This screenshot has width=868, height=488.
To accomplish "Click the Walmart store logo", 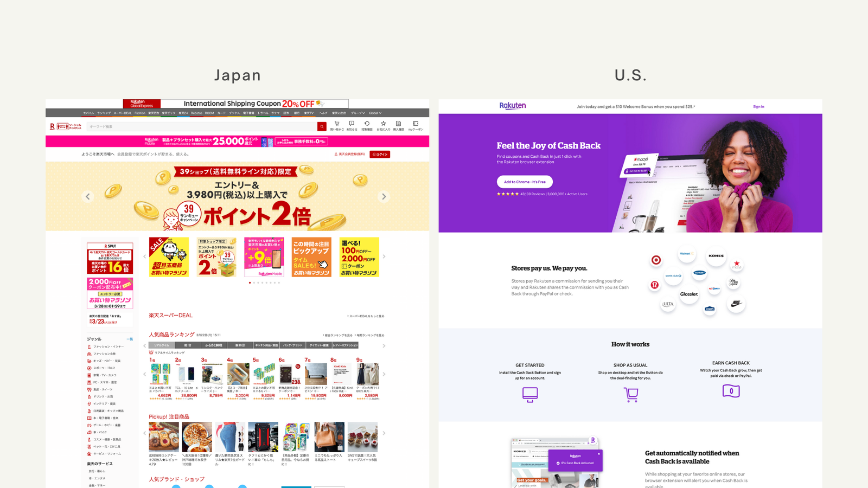I will pos(687,253).
